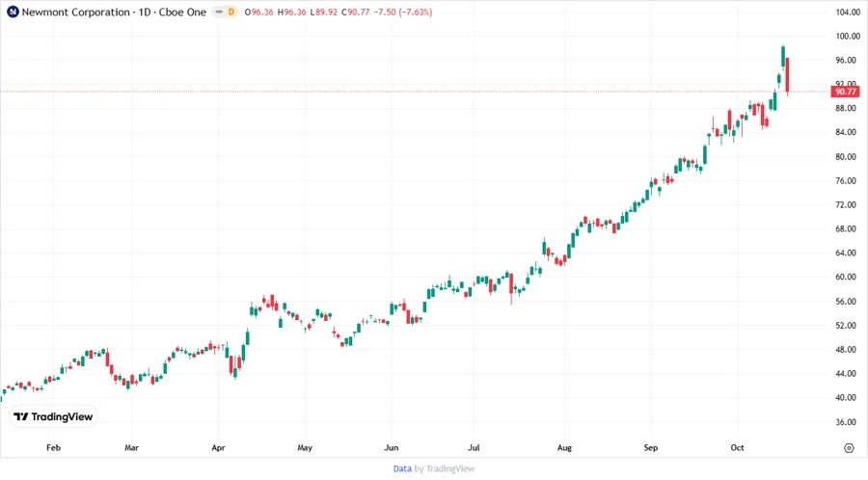Click the 76.00 price axis label

point(845,181)
